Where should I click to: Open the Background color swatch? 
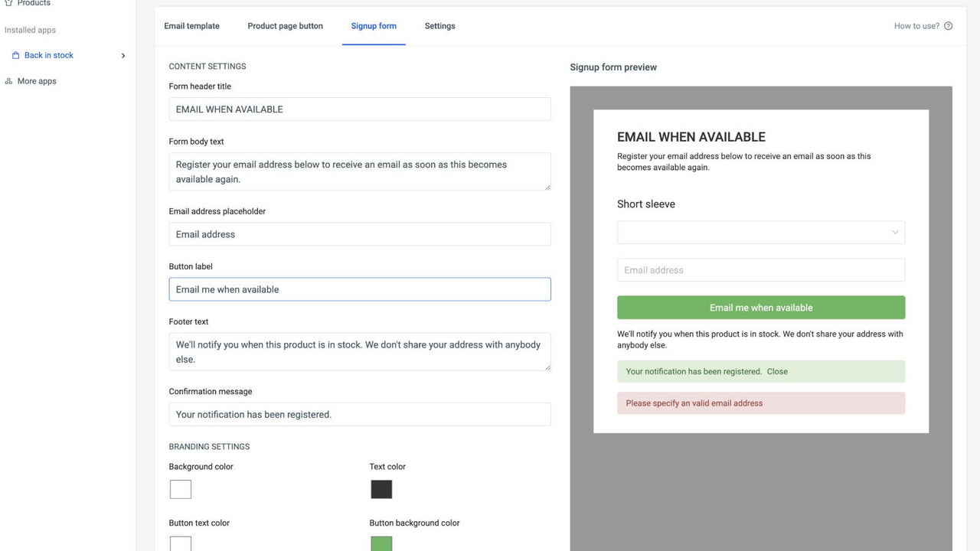coord(180,489)
